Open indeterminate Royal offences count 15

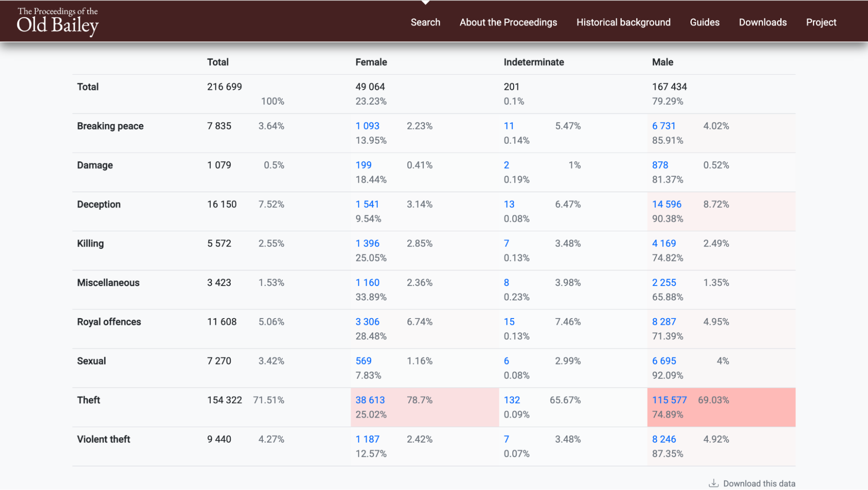tap(509, 322)
